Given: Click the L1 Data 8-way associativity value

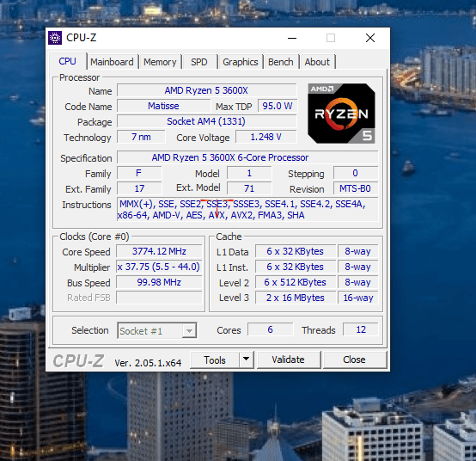Looking at the screenshot, I should pyautogui.click(x=358, y=252).
